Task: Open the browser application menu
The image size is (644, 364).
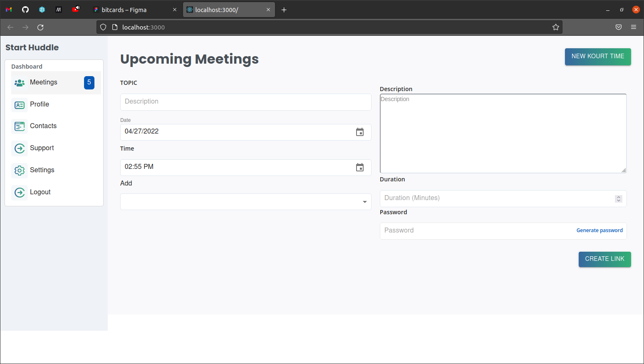Action: 634,27
